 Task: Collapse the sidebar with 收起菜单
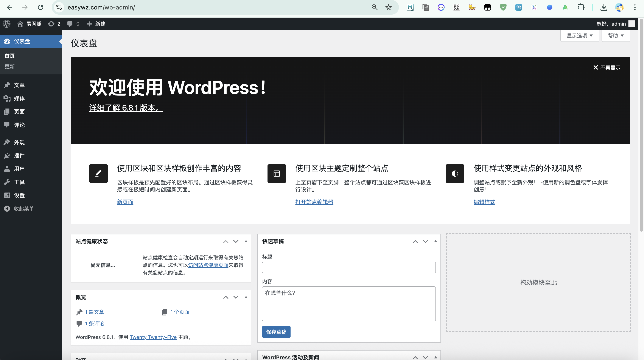(x=23, y=209)
